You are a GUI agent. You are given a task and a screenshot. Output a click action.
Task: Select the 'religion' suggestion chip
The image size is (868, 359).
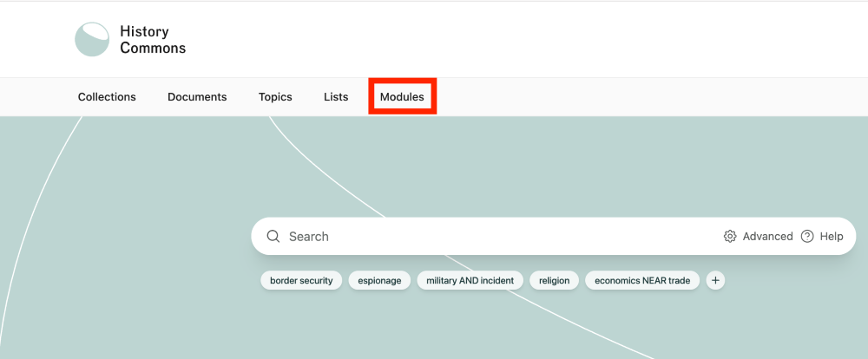click(x=554, y=280)
